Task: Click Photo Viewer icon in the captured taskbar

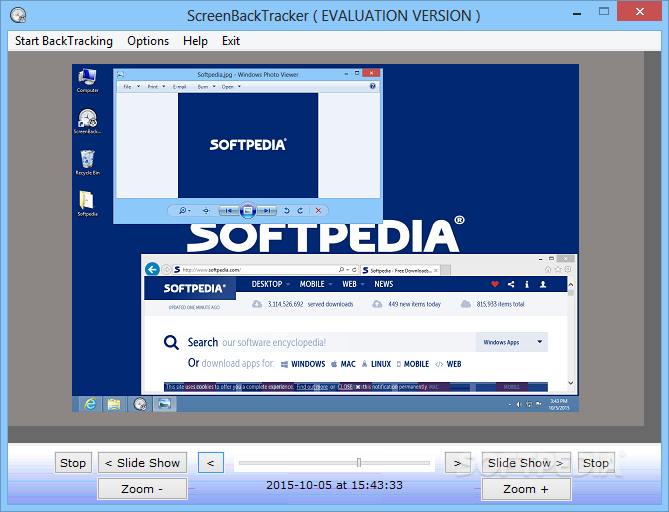Action: tap(165, 404)
